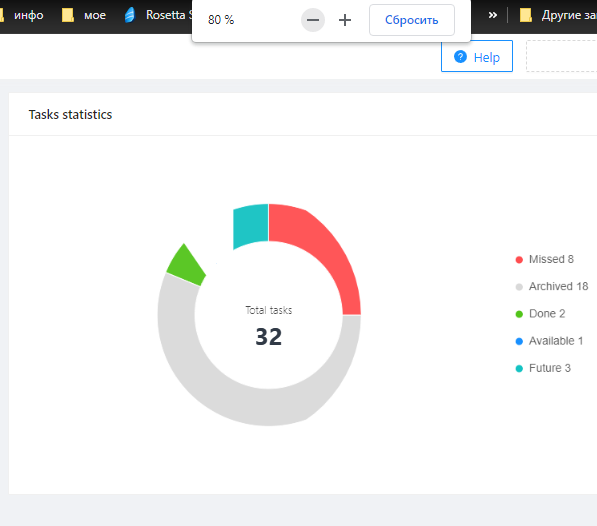
Task: Click the blue question mark Help icon
Action: pos(460,57)
